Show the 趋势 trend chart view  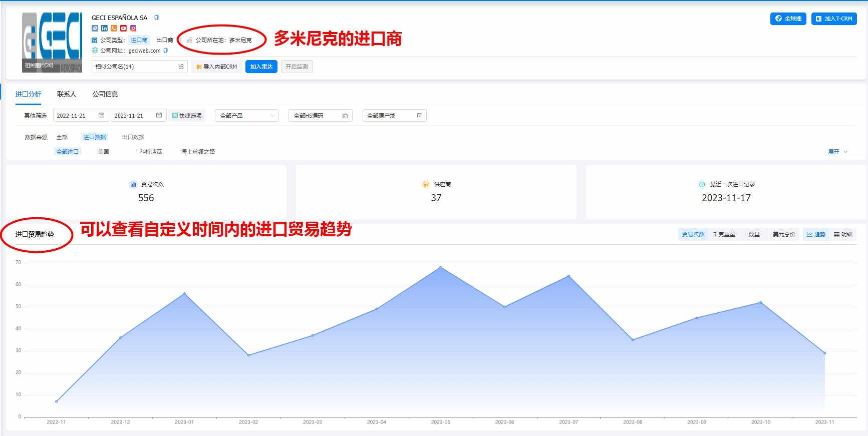[x=816, y=234]
